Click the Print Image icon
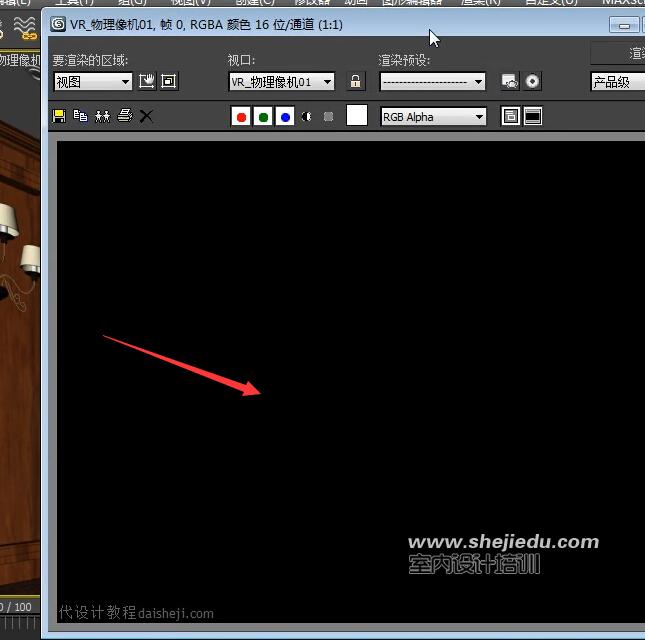Screen dimensions: 645x640 click(125, 116)
